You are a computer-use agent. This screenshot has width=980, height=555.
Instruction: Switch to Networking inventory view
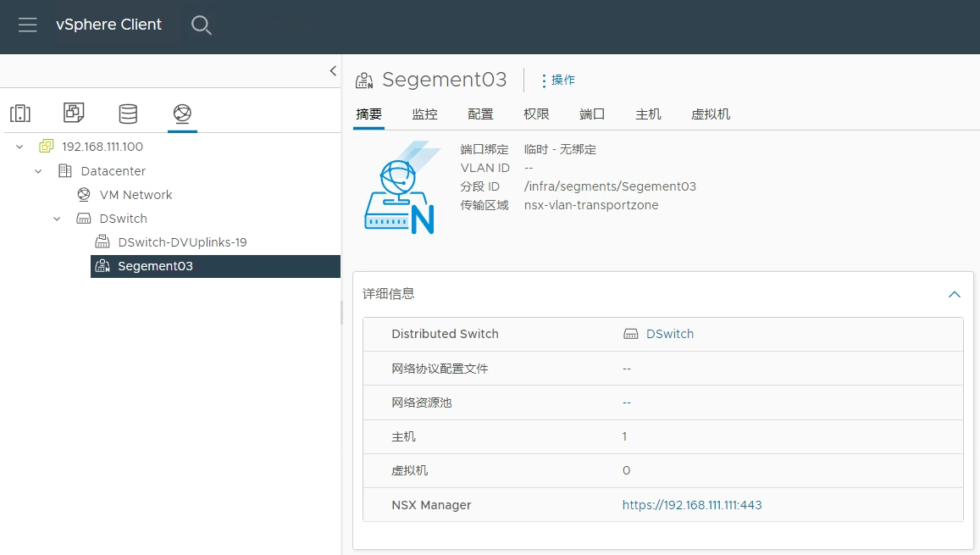pyautogui.click(x=182, y=113)
